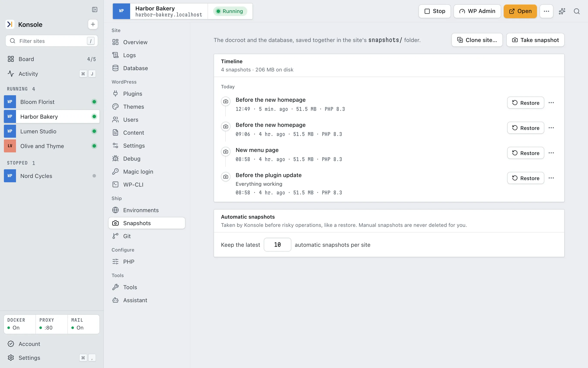The width and height of the screenshot is (588, 368).
Task: Open PHP configuration
Action: pyautogui.click(x=147, y=262)
